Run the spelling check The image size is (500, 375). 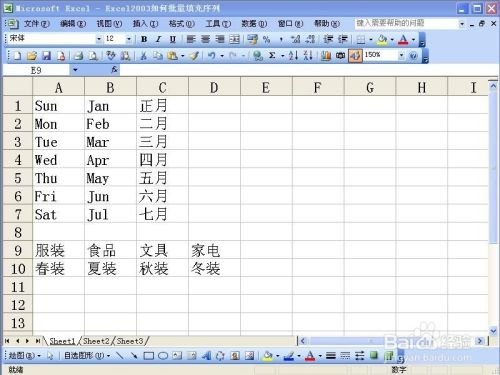tap(111, 56)
